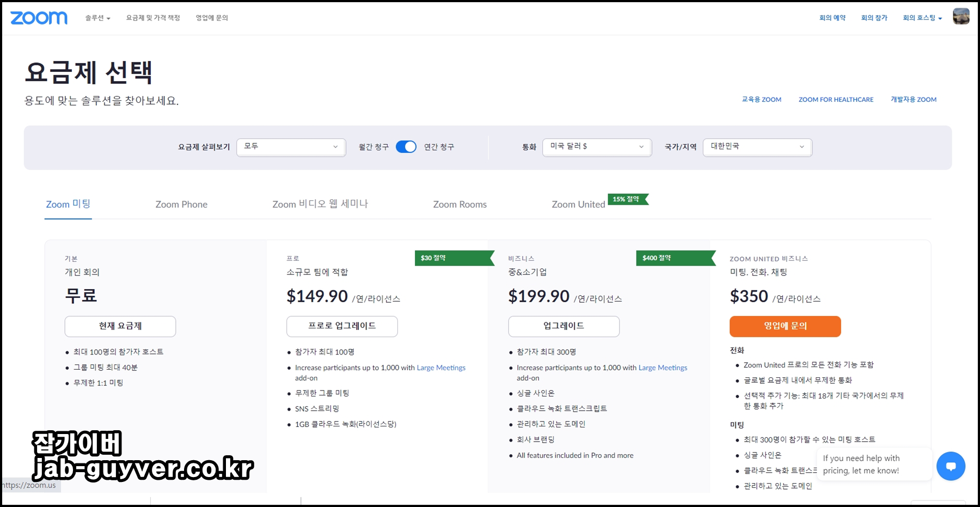Click the $149.90 Pro price

pyautogui.click(x=317, y=296)
